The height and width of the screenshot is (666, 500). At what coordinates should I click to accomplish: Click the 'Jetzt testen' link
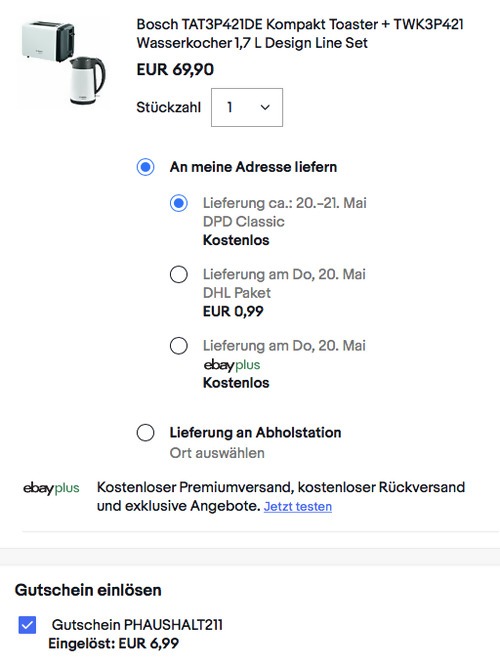(298, 506)
